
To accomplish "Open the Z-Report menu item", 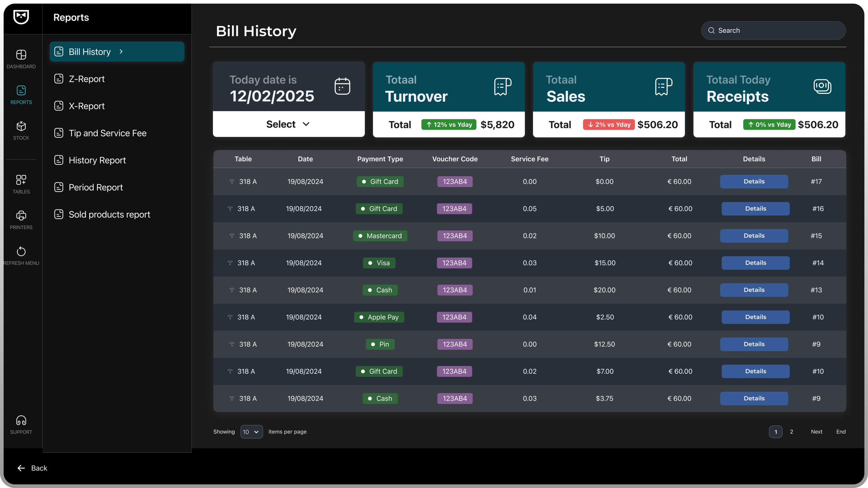I will point(87,79).
